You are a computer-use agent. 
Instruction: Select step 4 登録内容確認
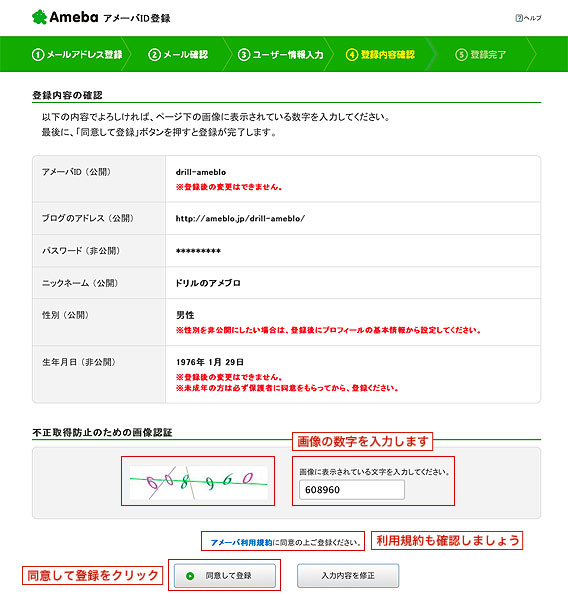tap(380, 55)
